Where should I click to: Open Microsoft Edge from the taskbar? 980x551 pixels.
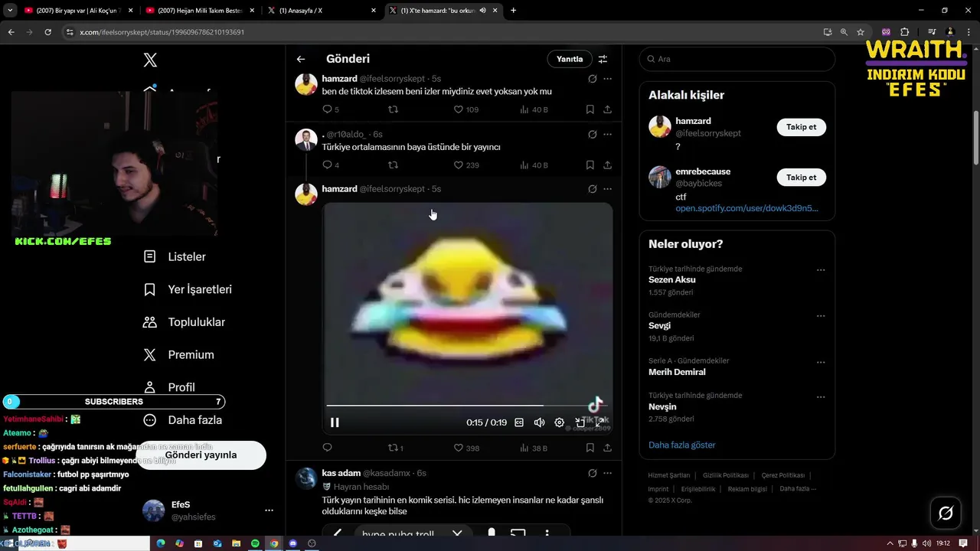click(x=161, y=543)
